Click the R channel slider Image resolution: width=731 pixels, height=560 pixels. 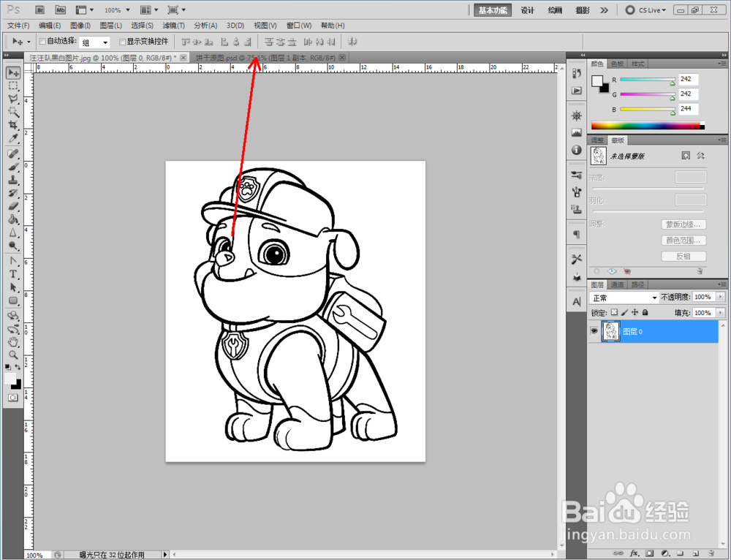(648, 80)
